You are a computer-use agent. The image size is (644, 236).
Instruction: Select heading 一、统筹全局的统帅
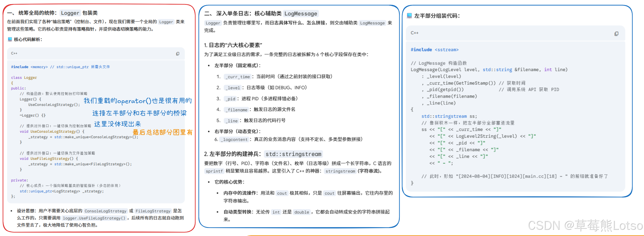tap(32, 13)
